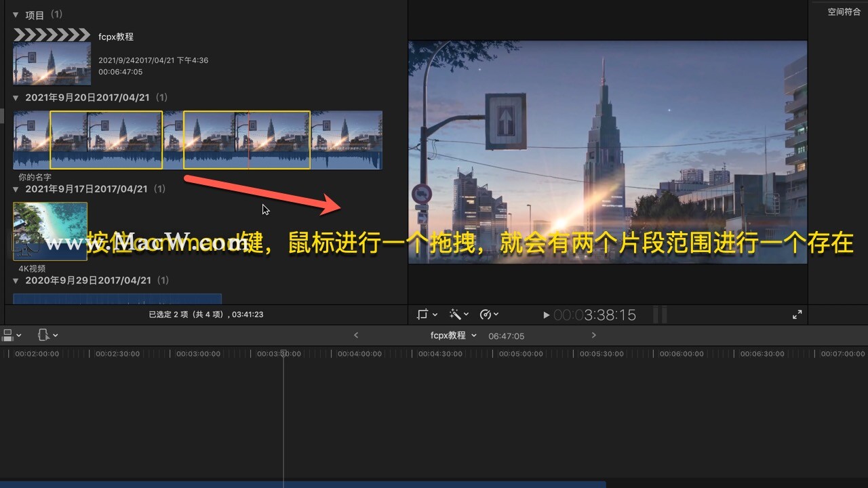Expand the enhancement wand dropdown arrow
Image resolution: width=868 pixels, height=488 pixels.
467,314
